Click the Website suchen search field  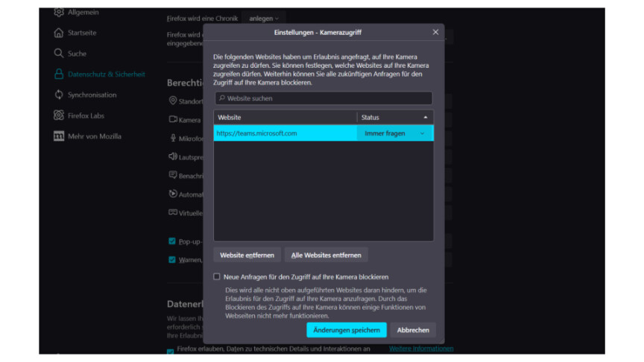click(323, 98)
